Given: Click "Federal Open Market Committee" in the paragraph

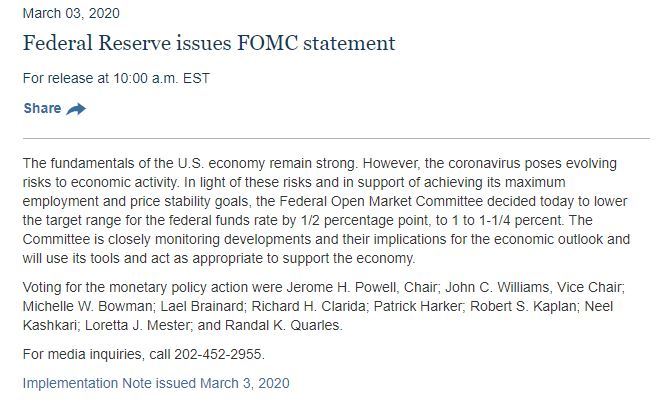Looking at the screenshot, I should click(381, 201).
